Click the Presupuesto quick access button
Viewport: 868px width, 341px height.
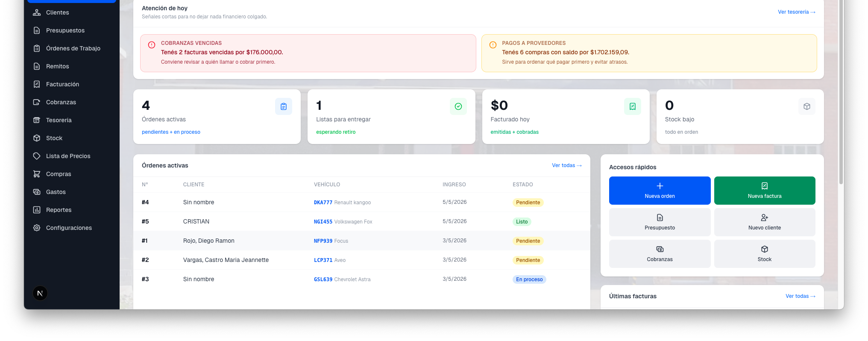[660, 222]
